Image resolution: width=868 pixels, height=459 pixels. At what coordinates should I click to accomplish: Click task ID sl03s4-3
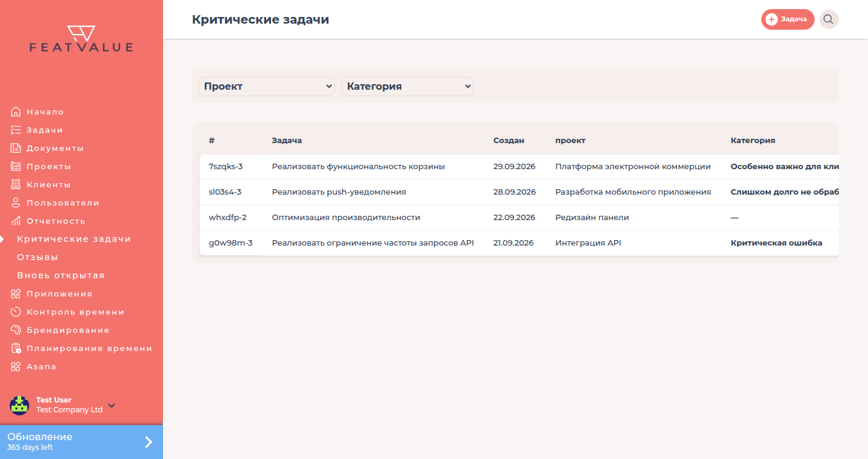pyautogui.click(x=225, y=192)
